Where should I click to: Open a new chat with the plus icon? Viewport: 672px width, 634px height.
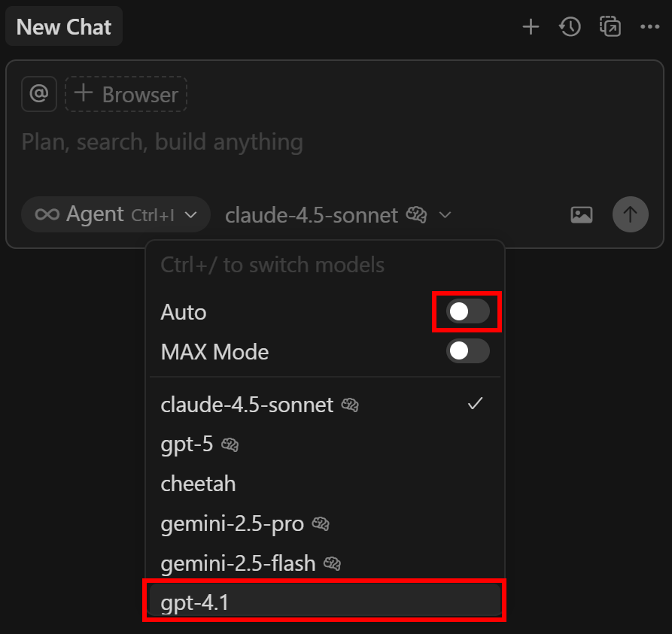(531, 26)
